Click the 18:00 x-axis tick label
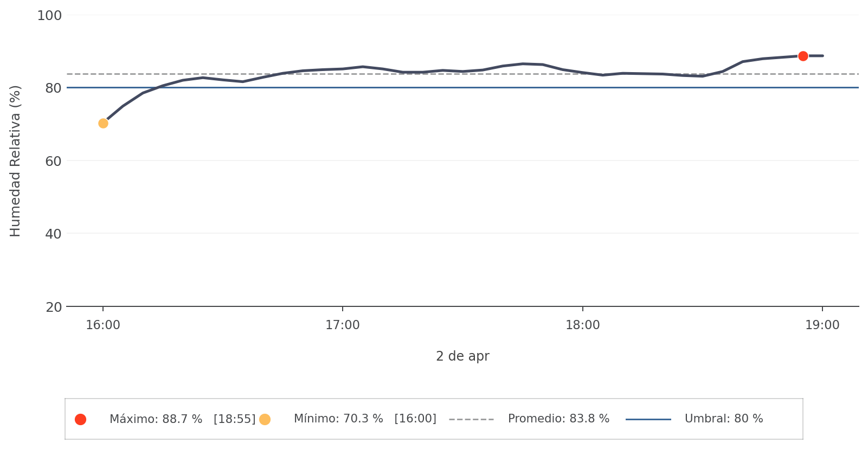The height and width of the screenshot is (449, 868). tap(583, 325)
